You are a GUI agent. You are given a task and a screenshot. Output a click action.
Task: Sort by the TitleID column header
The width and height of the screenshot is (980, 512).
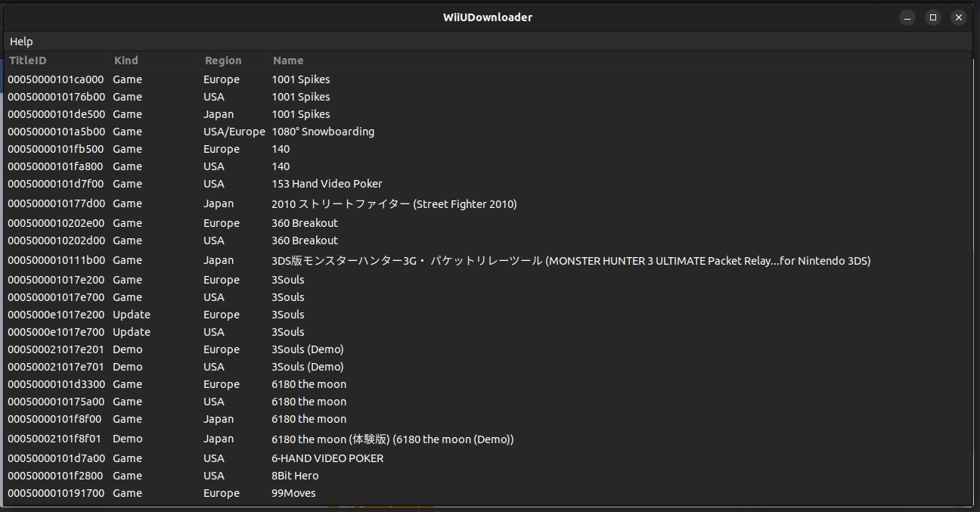[28, 61]
